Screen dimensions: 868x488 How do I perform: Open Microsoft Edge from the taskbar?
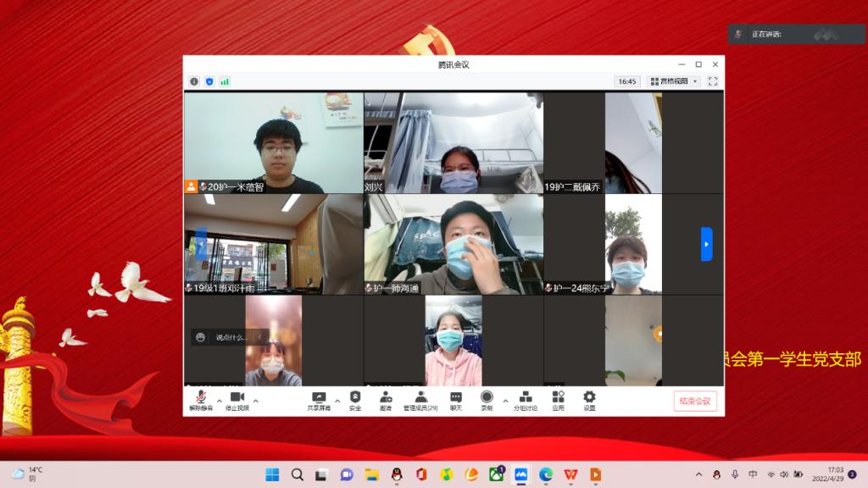pos(546,474)
